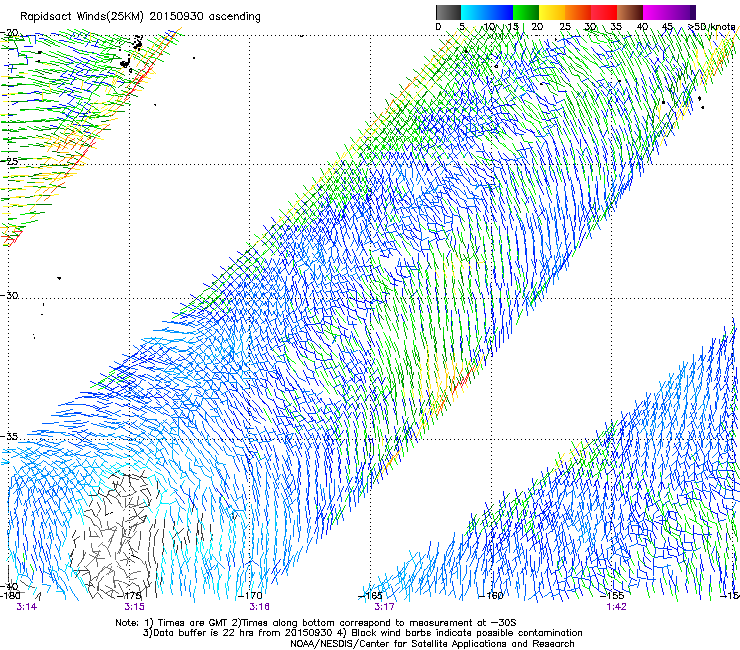740x650 pixels.
Task: Click the -30 latitude label
Action: pos(10,295)
